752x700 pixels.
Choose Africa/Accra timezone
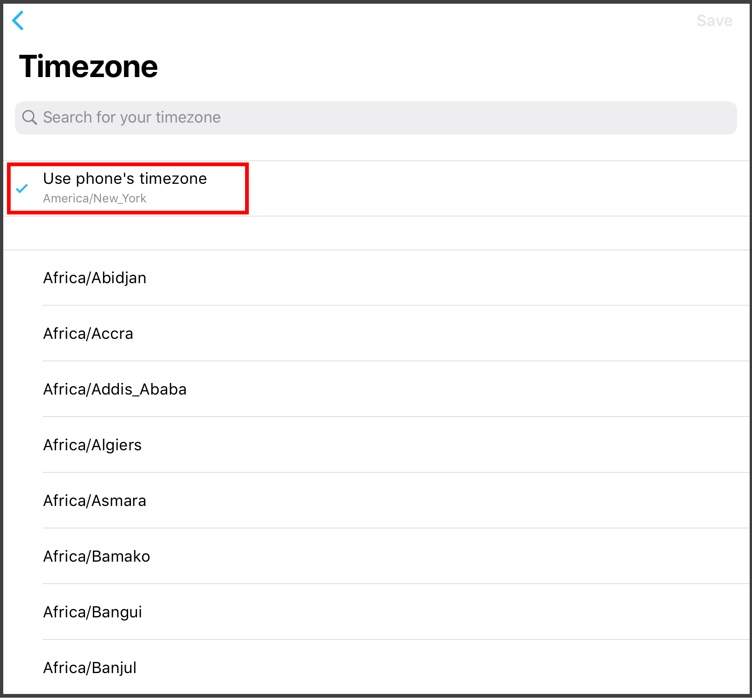pyautogui.click(x=376, y=333)
